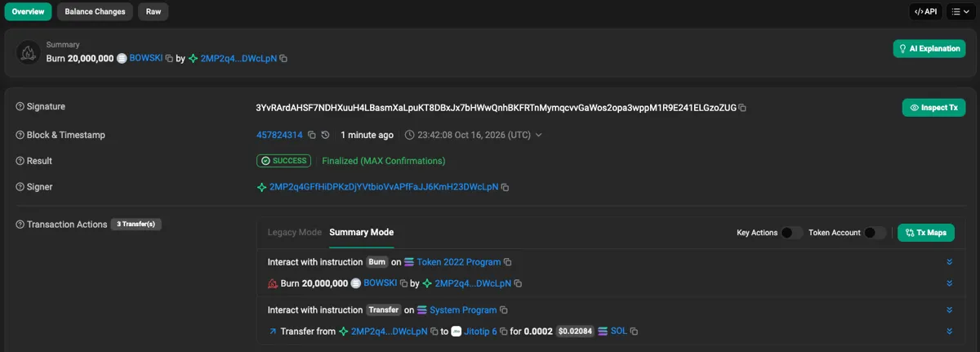Click the Finalized (MAX Confirmations) text
The image size is (980, 352).
384,161
